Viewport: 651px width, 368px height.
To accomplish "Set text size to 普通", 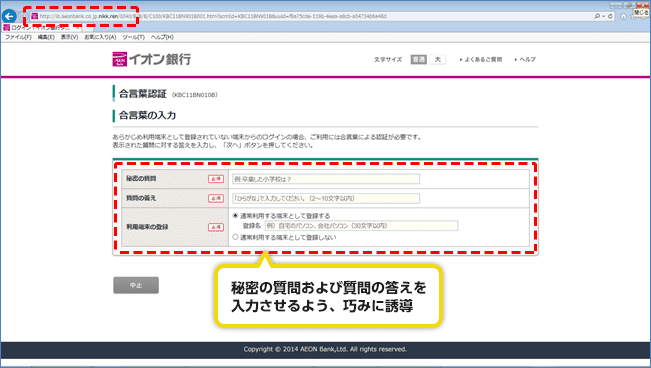I will point(418,59).
